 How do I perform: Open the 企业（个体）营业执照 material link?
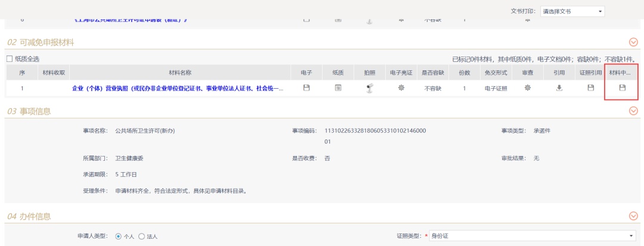coord(178,88)
